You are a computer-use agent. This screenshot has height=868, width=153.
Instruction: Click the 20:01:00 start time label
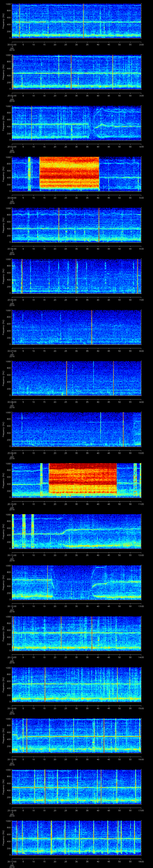point(12,44)
